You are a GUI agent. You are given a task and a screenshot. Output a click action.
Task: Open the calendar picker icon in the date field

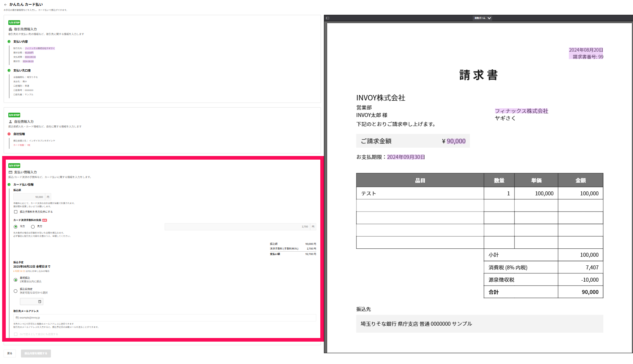(40, 302)
